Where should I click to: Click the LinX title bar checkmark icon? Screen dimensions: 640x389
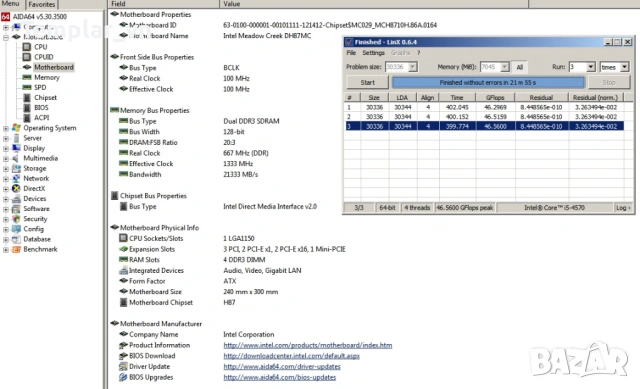point(349,42)
